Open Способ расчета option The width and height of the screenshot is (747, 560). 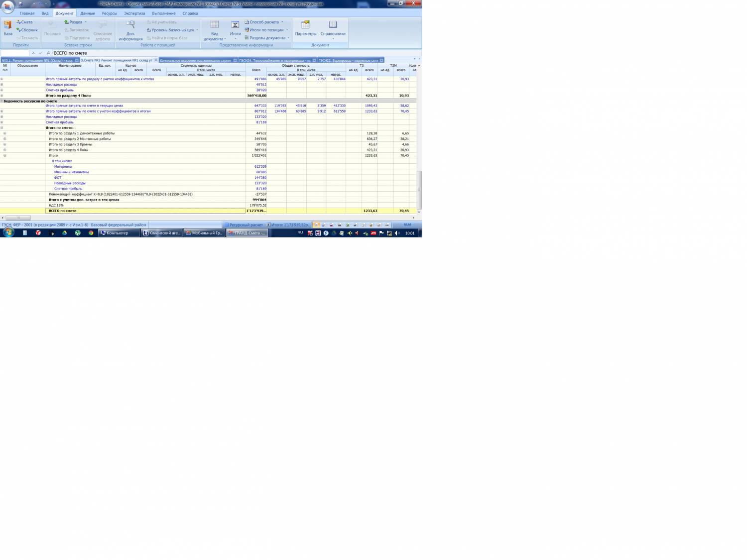(261, 22)
